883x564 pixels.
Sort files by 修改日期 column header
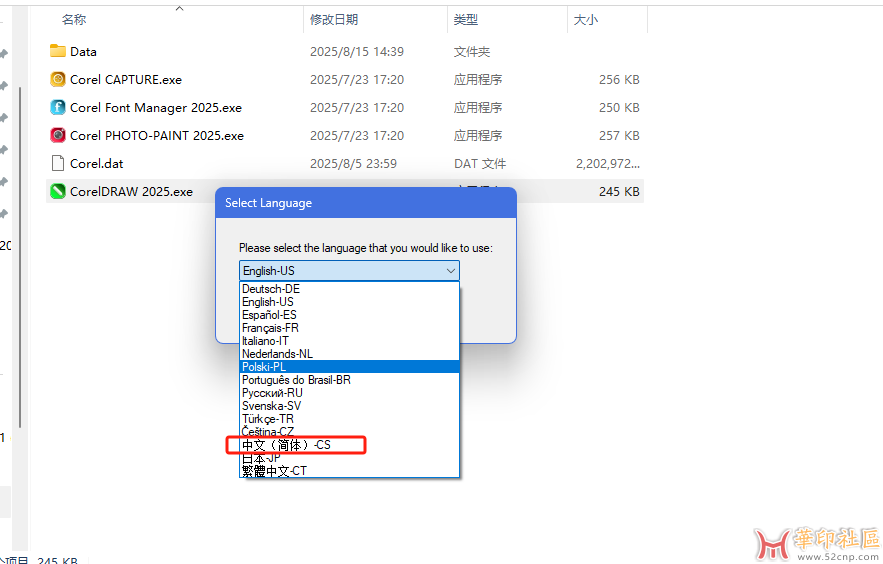(334, 20)
